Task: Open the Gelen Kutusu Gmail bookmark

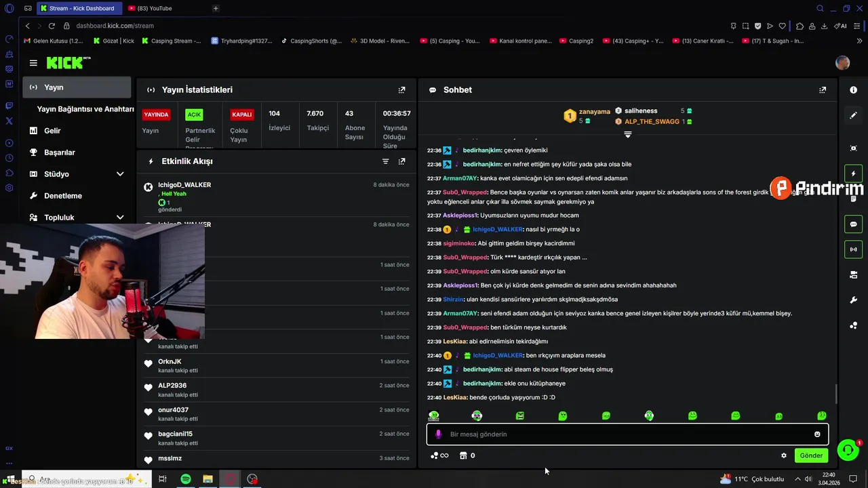Action: click(54, 41)
